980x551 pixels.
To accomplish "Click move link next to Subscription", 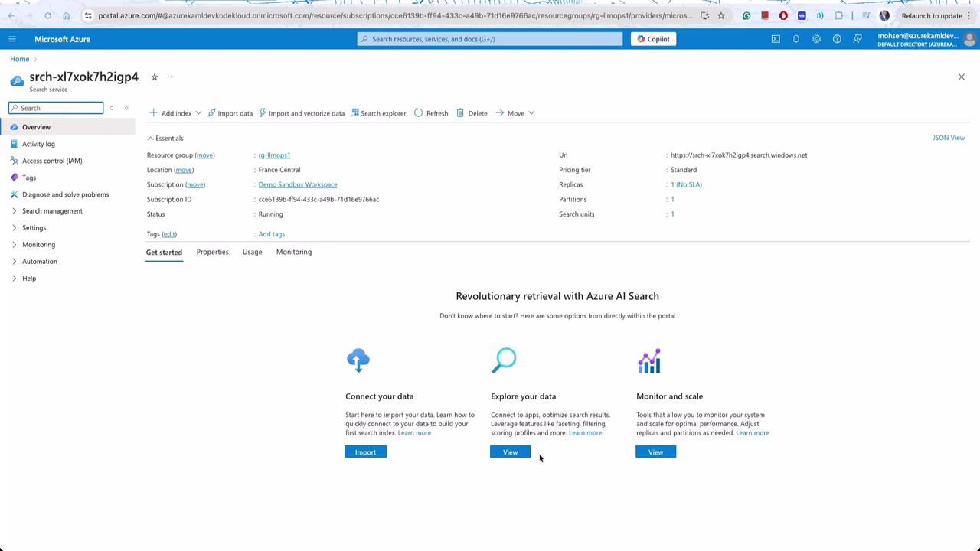I will click(195, 184).
